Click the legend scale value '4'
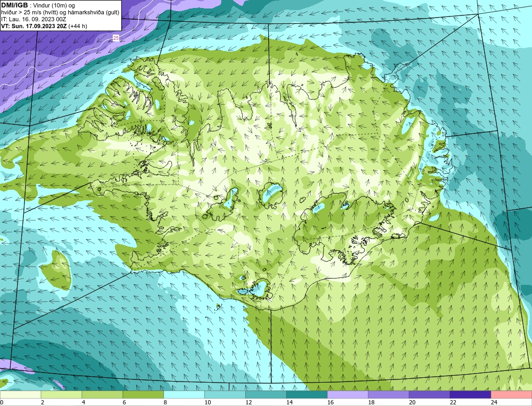The width and height of the screenshot is (532, 406). tap(84, 402)
